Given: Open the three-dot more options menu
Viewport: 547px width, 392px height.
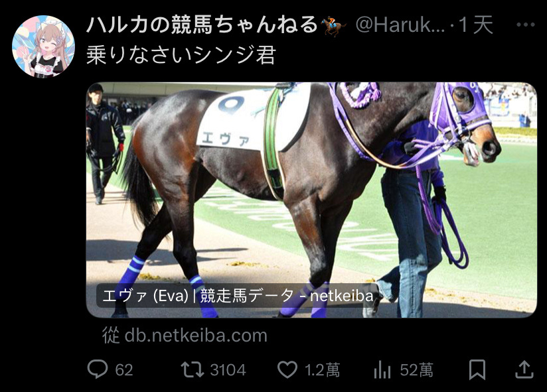Looking at the screenshot, I should pyautogui.click(x=525, y=25).
